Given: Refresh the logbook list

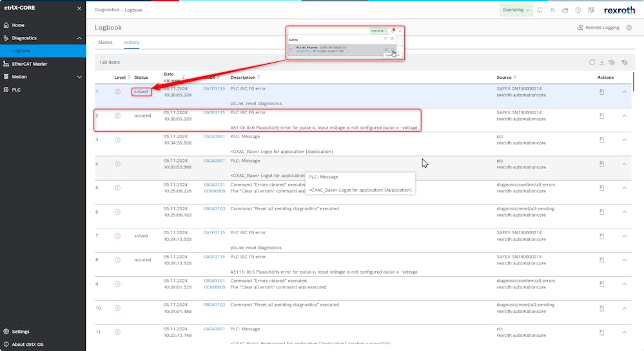Looking at the screenshot, I should tap(592, 62).
